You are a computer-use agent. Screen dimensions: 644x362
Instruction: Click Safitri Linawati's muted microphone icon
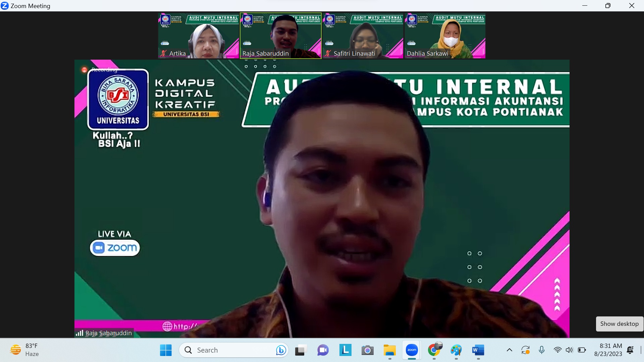click(x=328, y=53)
